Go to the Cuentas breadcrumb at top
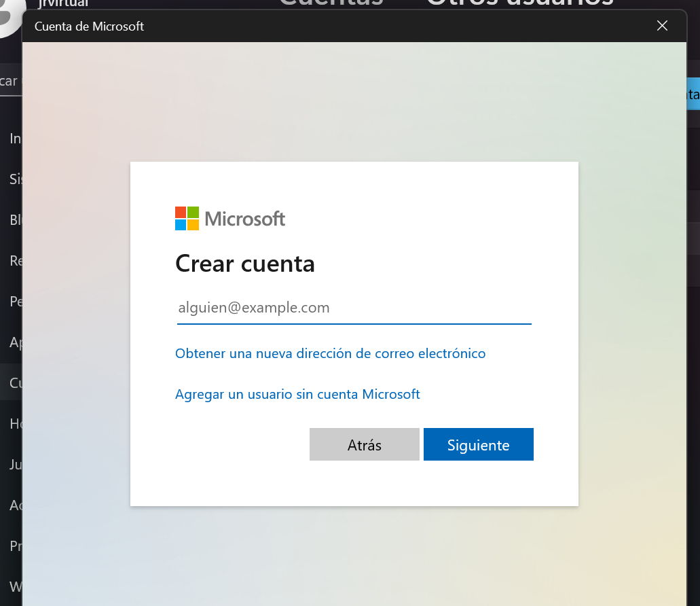The width and height of the screenshot is (700, 606). (x=331, y=3)
